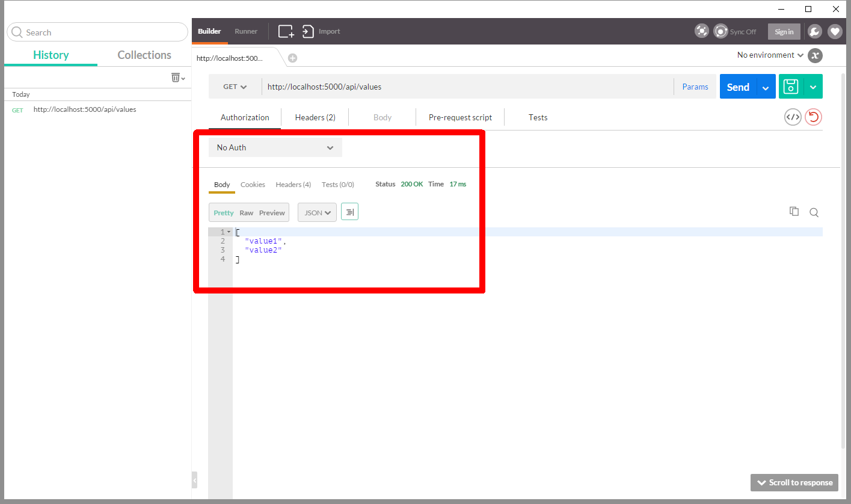Open the interceptor satellite icon

coord(702,31)
